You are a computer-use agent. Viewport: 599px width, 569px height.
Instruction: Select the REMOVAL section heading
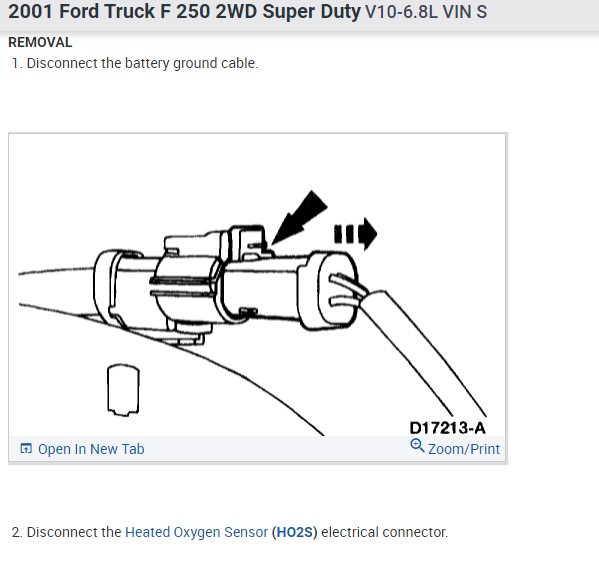pos(40,42)
